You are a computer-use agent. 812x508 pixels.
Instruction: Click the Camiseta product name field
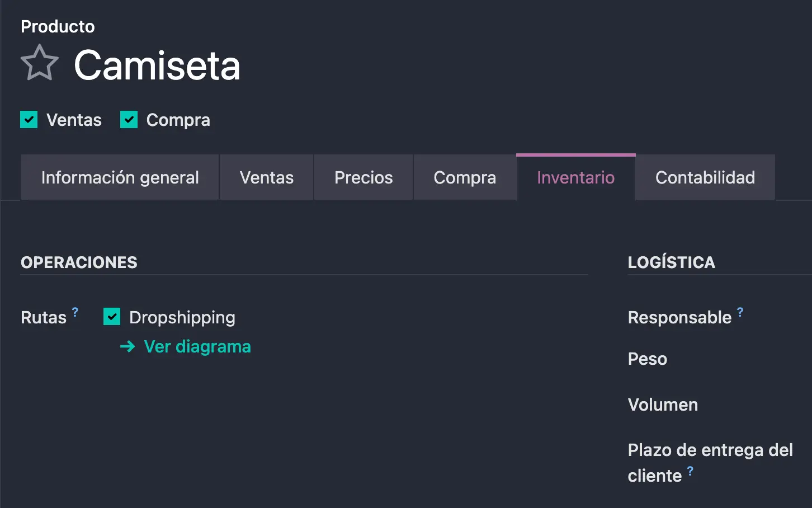pyautogui.click(x=157, y=65)
